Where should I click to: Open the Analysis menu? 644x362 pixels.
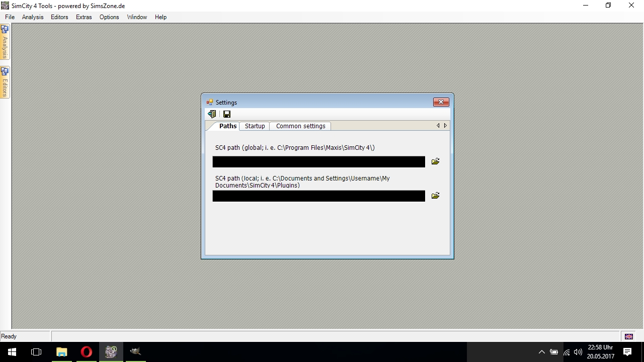coord(33,17)
